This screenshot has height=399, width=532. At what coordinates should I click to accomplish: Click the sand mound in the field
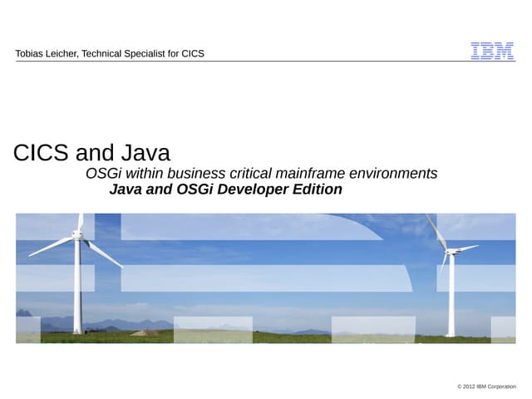[x=144, y=332]
